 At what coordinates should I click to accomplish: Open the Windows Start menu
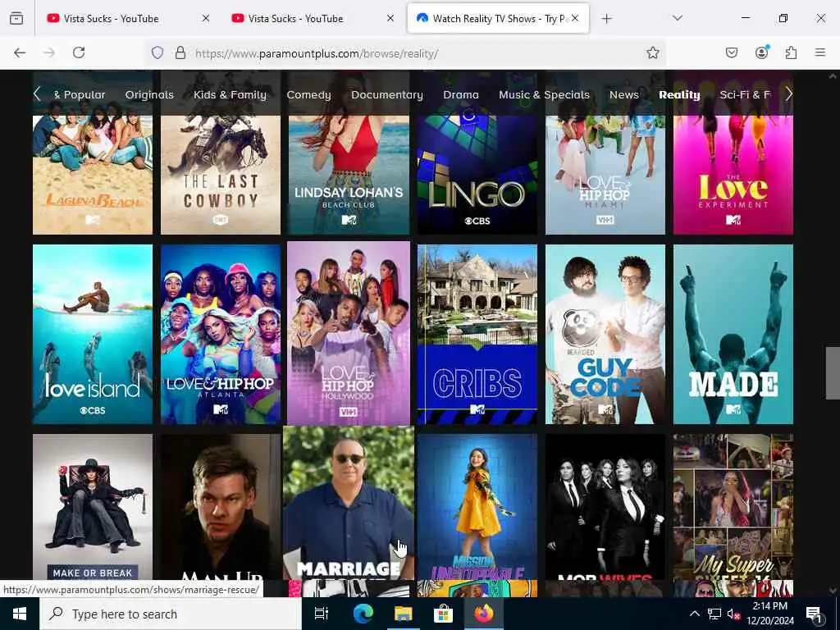click(20, 614)
